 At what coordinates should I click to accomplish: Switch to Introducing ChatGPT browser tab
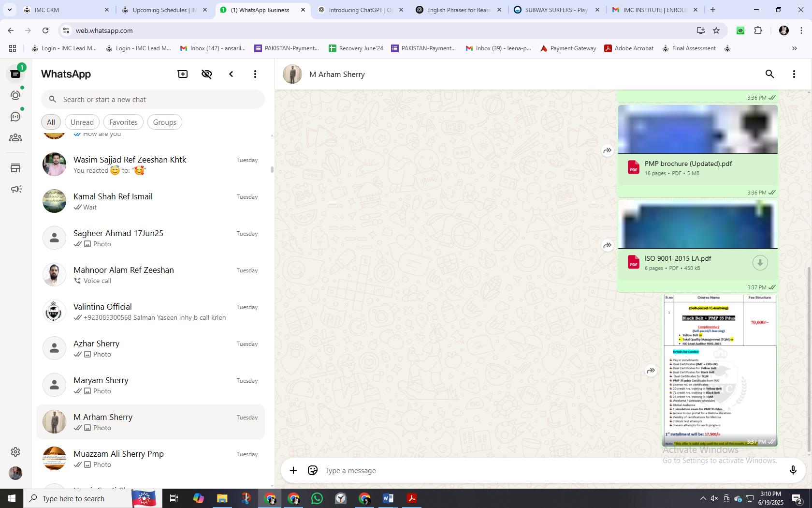point(361,10)
